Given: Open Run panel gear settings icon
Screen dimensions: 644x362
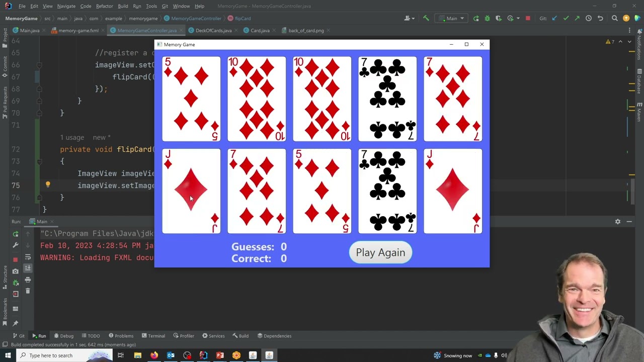Looking at the screenshot, I should 618,222.
